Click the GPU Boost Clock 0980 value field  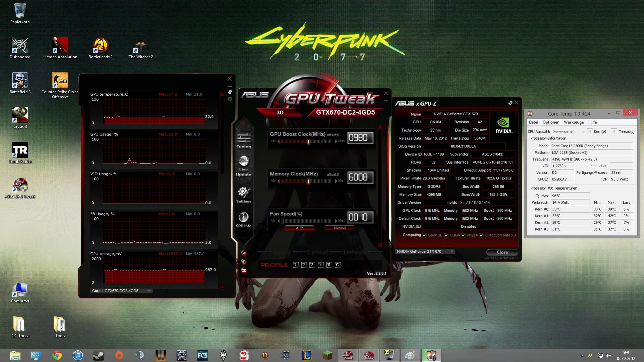coord(360,138)
